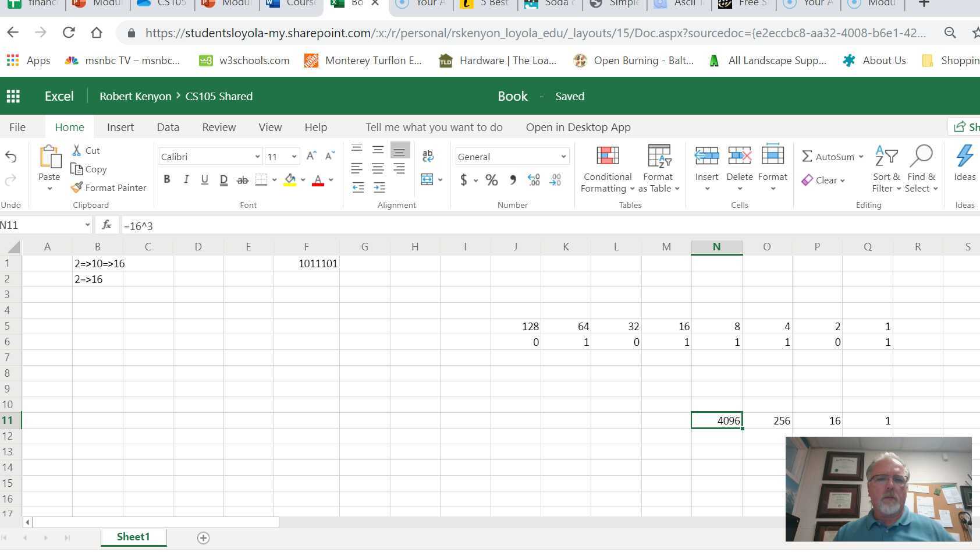Click the Undo arrow icon
This screenshot has width=980, height=552.
[10, 156]
